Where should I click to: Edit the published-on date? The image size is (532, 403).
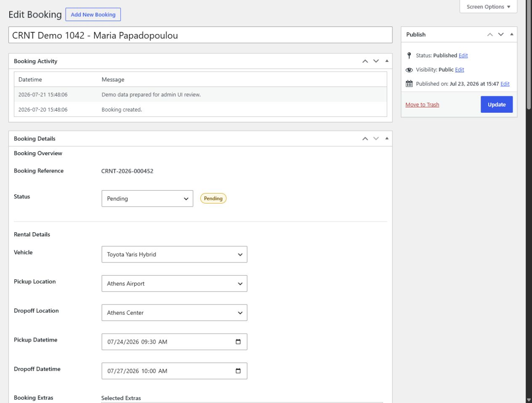pos(505,84)
